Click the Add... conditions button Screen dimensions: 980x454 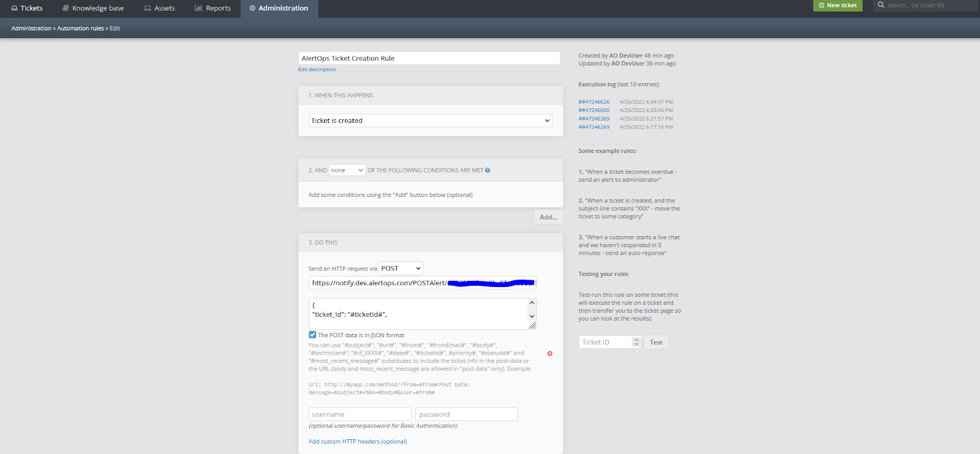pos(548,217)
